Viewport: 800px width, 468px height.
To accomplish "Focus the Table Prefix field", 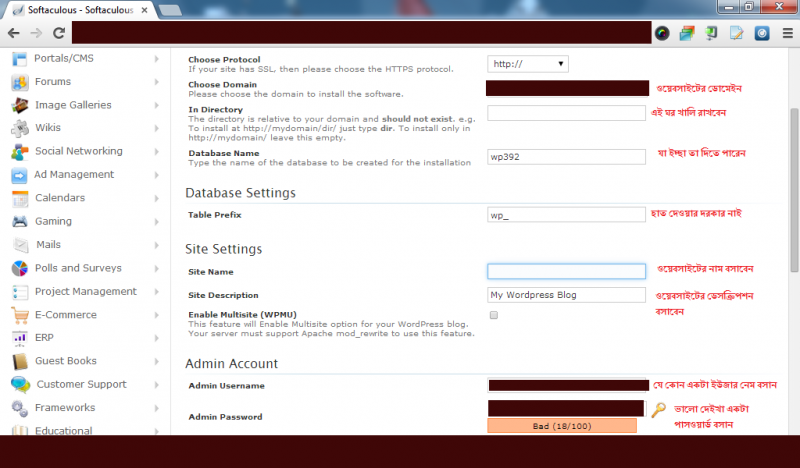I will (566, 215).
